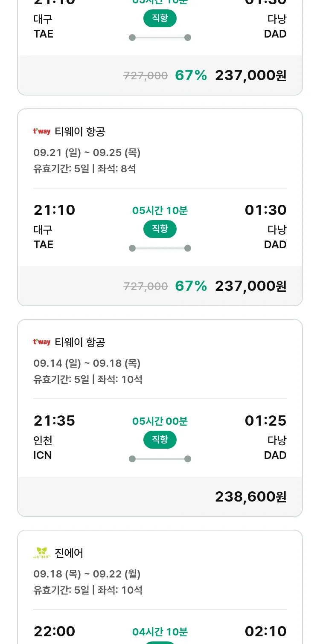The height and width of the screenshot is (644, 320).
Task: Tap the 22:00 departure time on the Jin Air card
Action: pyautogui.click(x=54, y=631)
